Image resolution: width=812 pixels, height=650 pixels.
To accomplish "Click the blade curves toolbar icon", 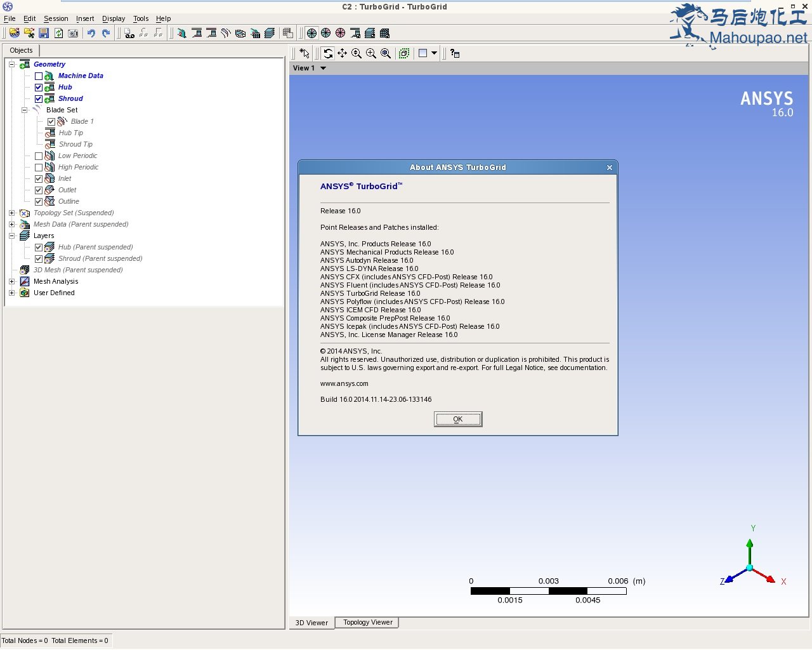I will [x=226, y=33].
